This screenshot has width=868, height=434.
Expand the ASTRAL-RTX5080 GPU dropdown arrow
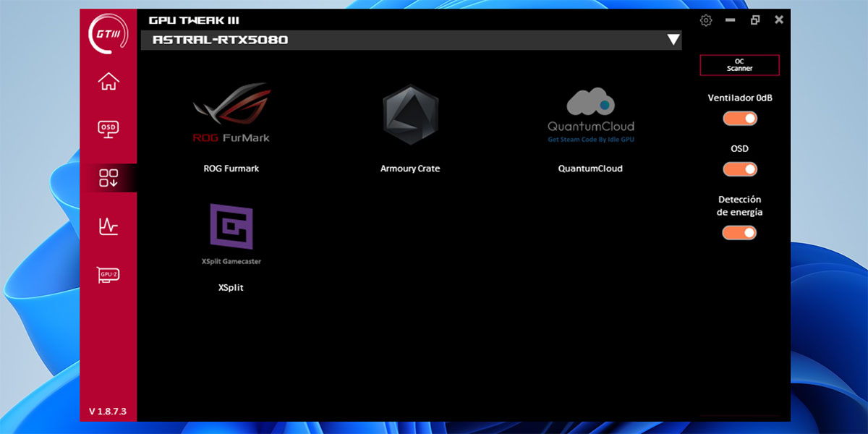coord(673,40)
